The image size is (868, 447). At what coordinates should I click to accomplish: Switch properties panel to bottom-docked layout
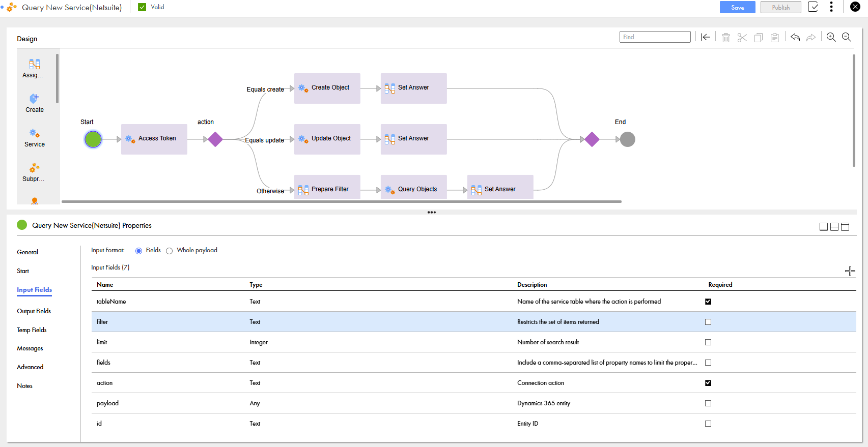[x=824, y=227]
